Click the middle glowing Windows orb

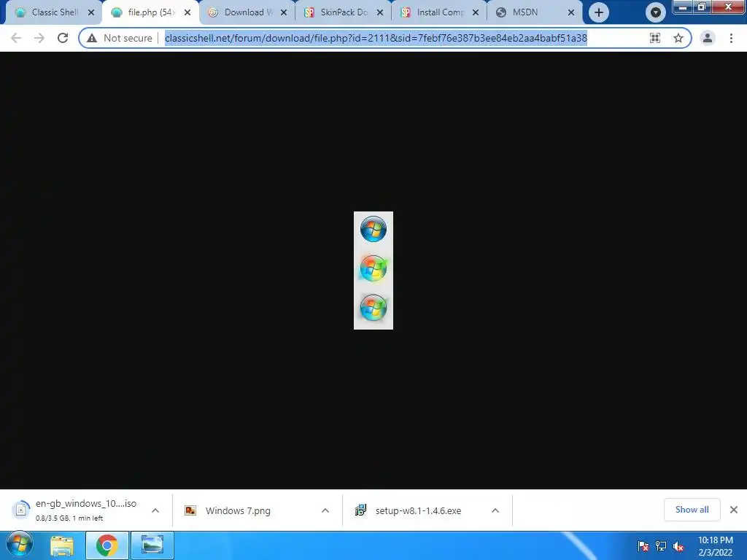(x=373, y=268)
